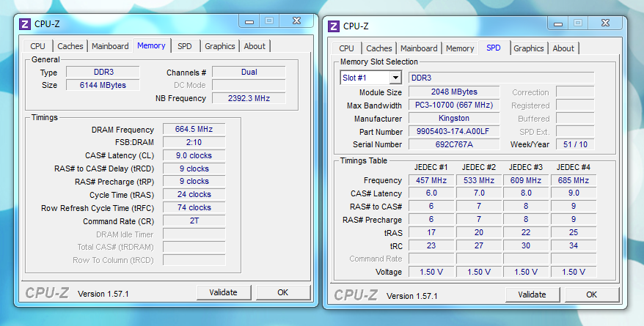The width and height of the screenshot is (644, 326).
Task: Click Manufacturer Kingston value
Action: (454, 118)
